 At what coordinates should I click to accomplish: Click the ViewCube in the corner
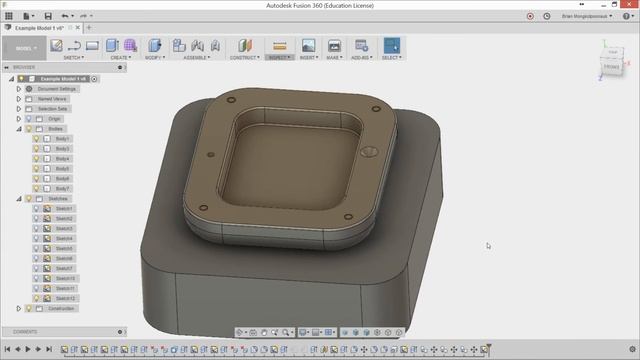click(x=611, y=62)
